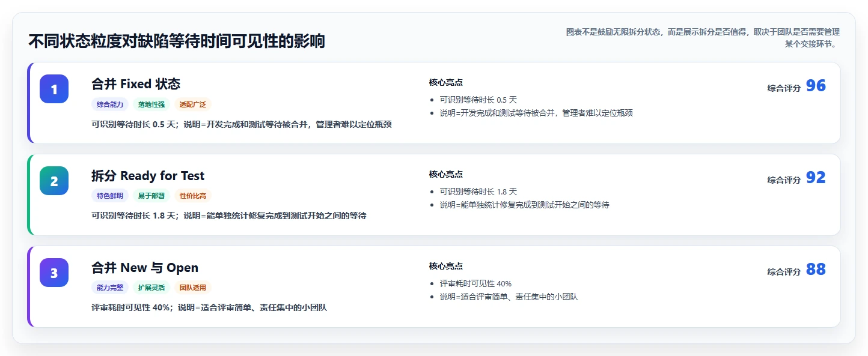This screenshot has height=356, width=868.
Task: Click the bold summary line under 拆分 Ready for Test
Action: tap(229, 216)
